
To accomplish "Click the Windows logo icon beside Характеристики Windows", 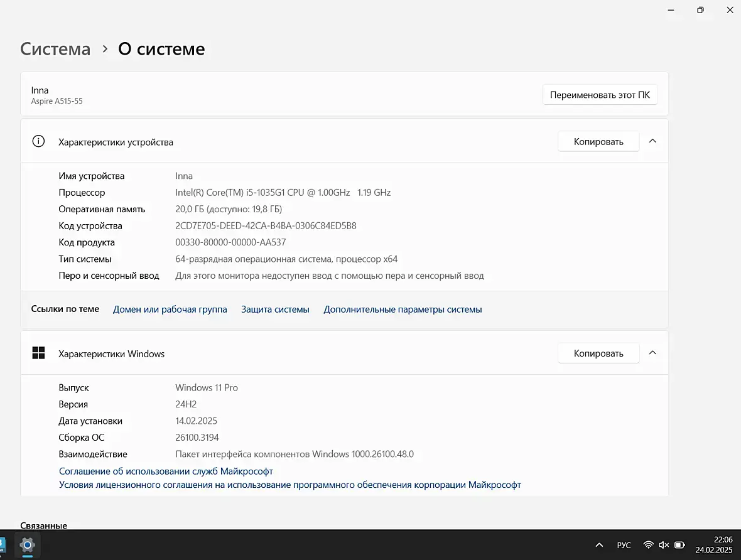I will [x=38, y=353].
